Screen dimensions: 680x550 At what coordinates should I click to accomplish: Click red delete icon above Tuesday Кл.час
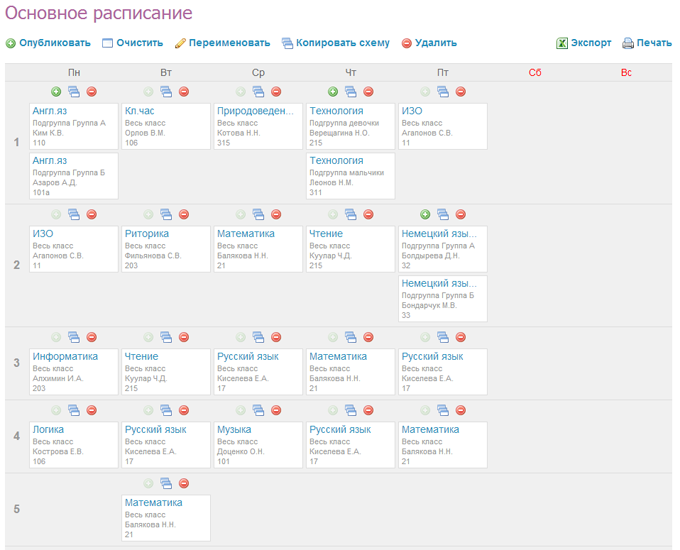pos(184,92)
